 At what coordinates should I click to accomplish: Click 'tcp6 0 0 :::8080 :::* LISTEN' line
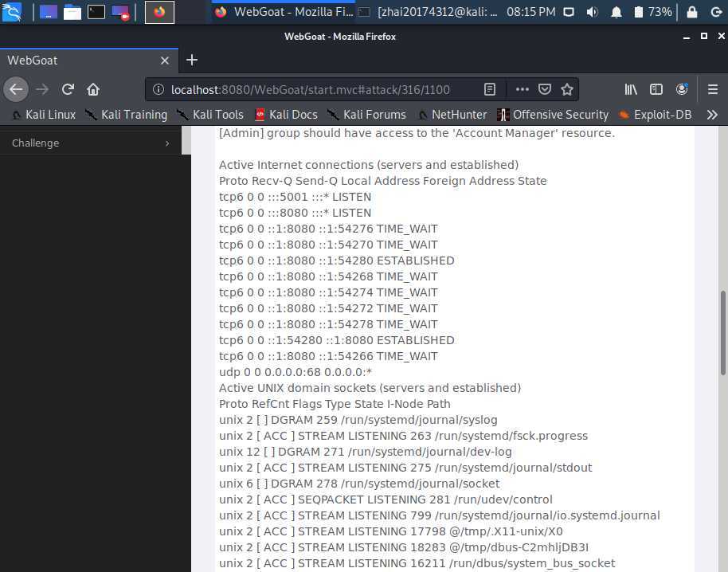[x=295, y=213]
